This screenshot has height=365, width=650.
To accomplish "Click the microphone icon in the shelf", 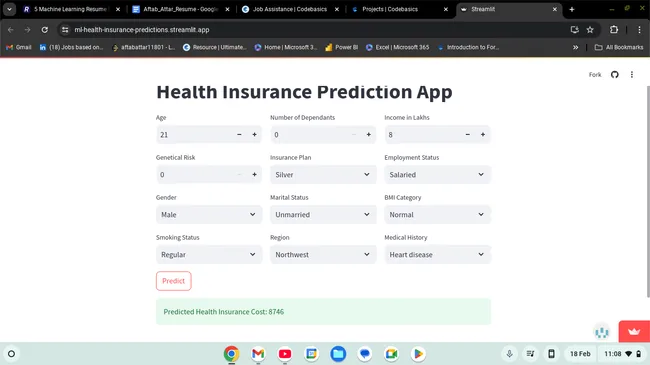I will point(509,354).
